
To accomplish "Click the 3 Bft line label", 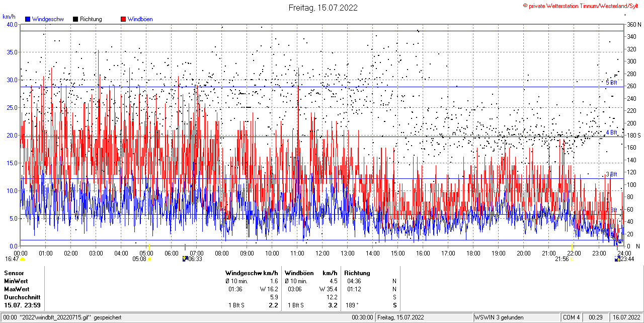I will (x=611, y=174).
